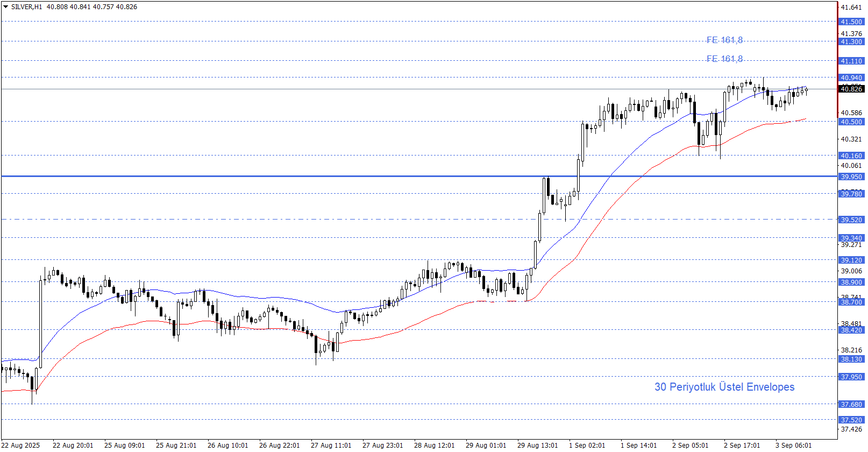Click the '30 Periyotluk Üstel Envelopes' label
This screenshot has height=452, width=868.
(724, 387)
